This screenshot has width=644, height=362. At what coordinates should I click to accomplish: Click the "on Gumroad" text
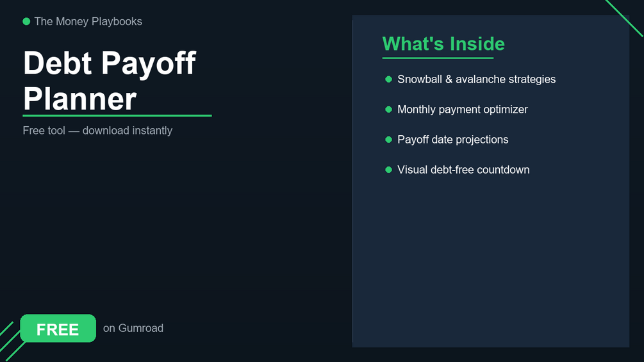point(133,328)
